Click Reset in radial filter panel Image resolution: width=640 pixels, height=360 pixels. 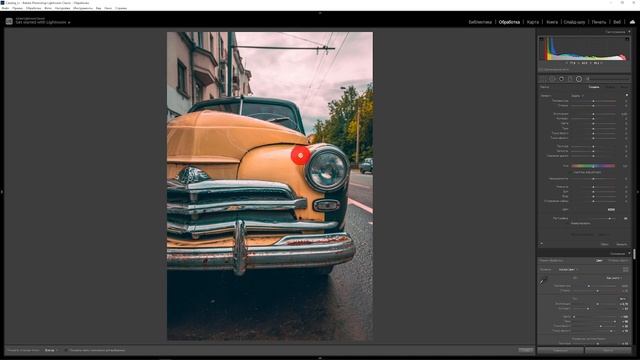(x=604, y=244)
